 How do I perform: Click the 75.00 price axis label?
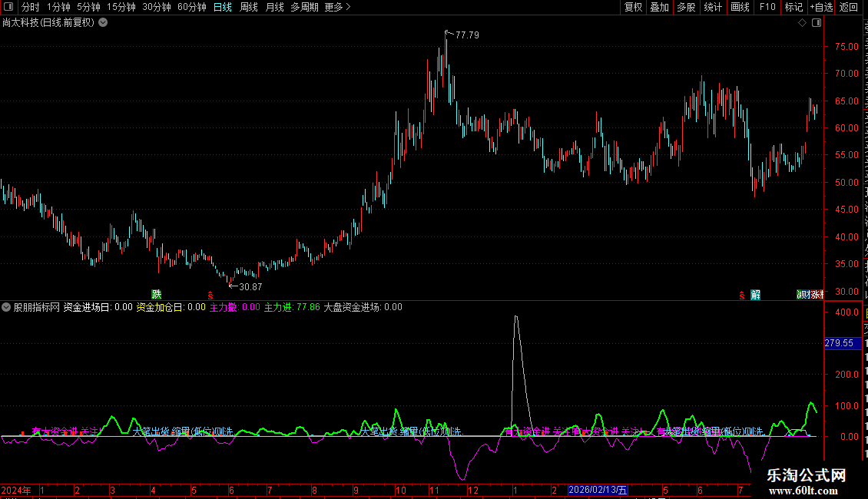click(x=847, y=47)
